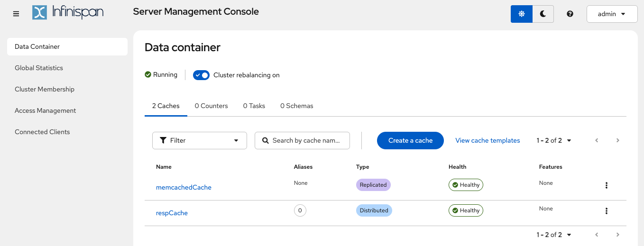Toggle the Cluster rebalancing switch
The height and width of the screenshot is (246, 644).
201,75
